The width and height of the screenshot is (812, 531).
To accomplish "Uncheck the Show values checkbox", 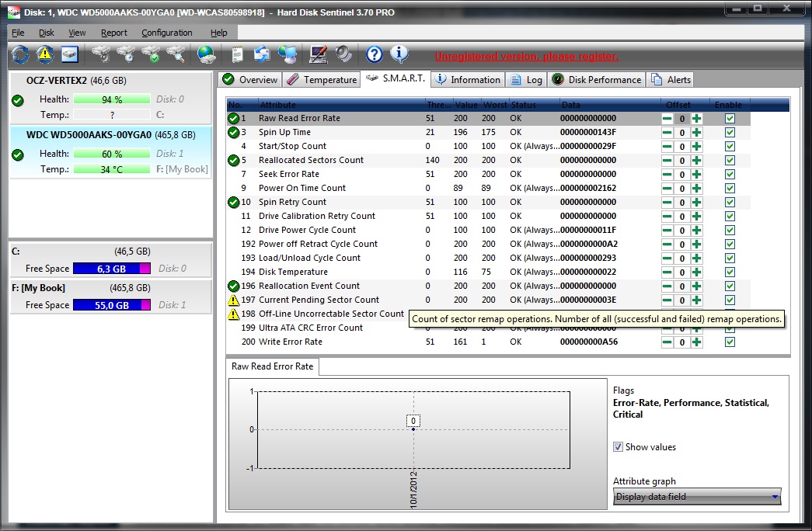I will [618, 446].
